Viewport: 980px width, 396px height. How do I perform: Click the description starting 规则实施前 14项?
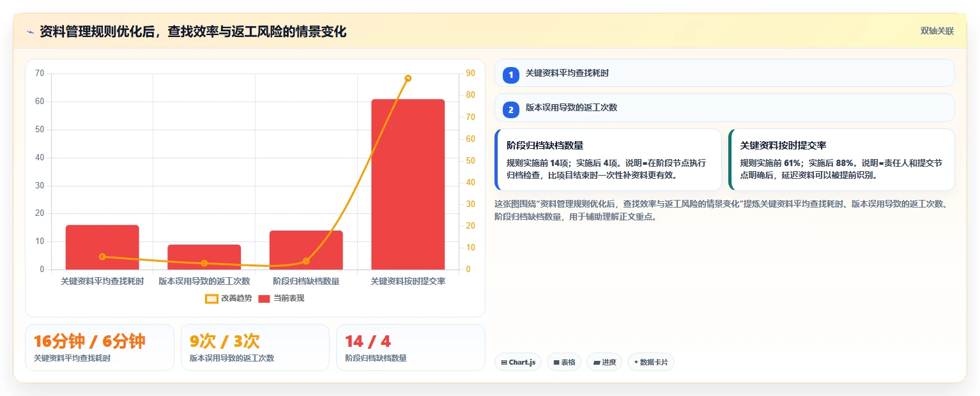[x=606, y=169]
